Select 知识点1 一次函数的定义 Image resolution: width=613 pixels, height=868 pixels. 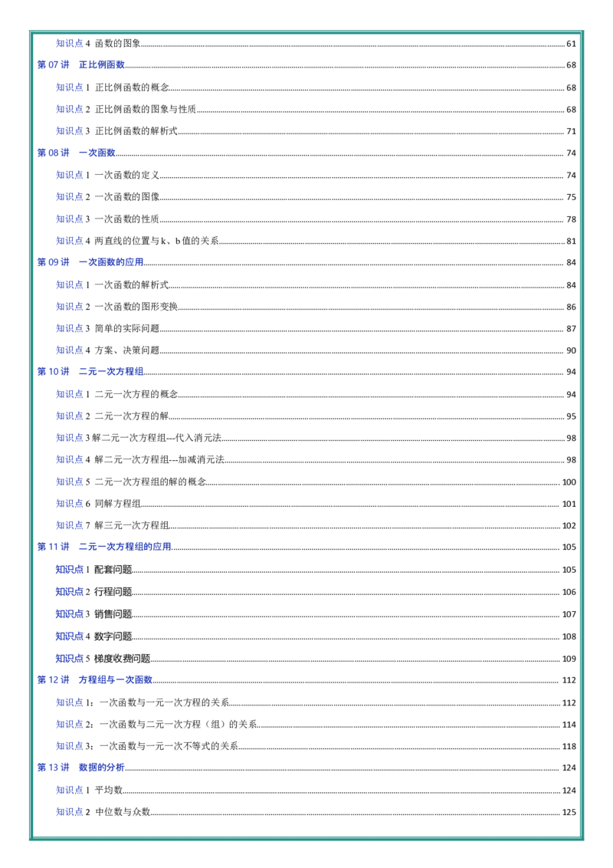(316, 175)
